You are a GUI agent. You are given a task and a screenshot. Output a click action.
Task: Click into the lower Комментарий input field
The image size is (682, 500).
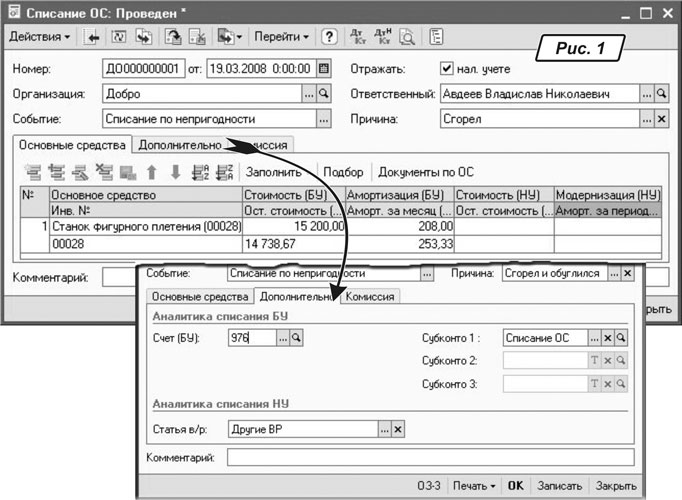[430, 457]
